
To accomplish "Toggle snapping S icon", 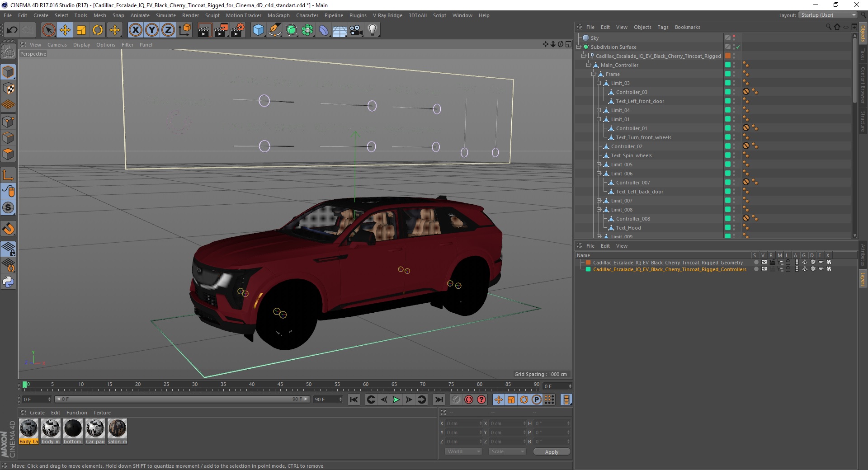I will (x=9, y=207).
